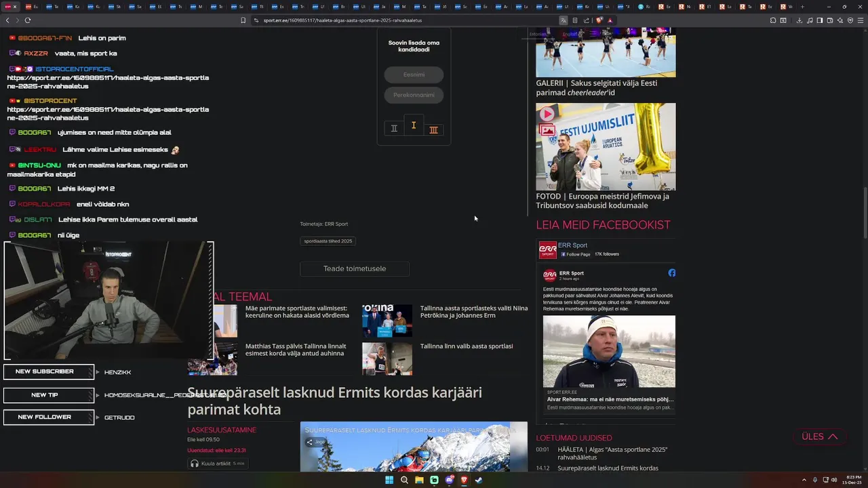Open microphone icon in system tray
Viewport: 868px width, 488px height.
pos(815,480)
